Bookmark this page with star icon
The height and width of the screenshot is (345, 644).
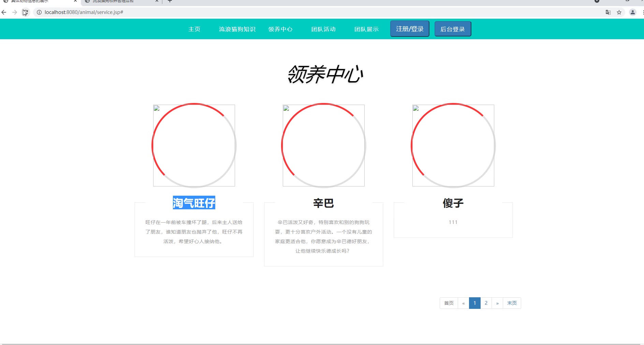coord(619,12)
